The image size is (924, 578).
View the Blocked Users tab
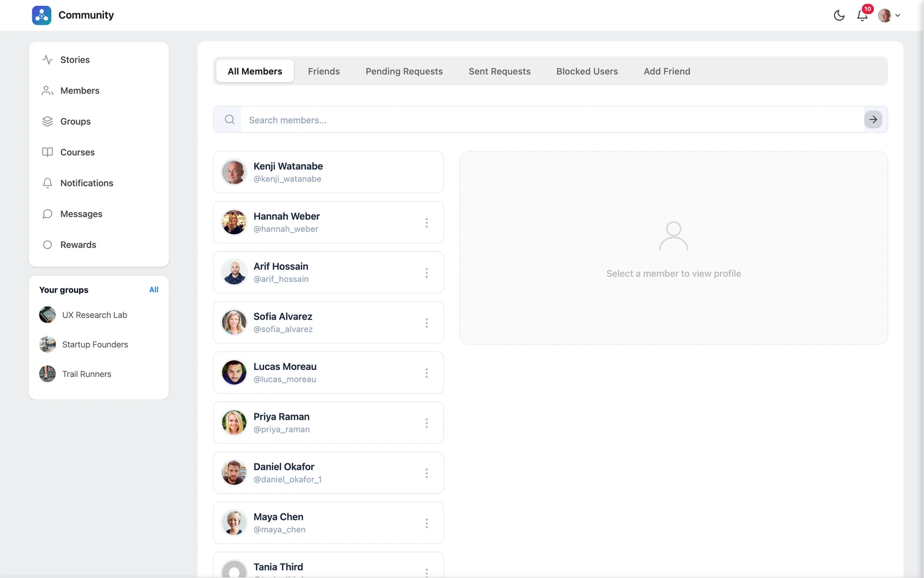click(x=587, y=71)
